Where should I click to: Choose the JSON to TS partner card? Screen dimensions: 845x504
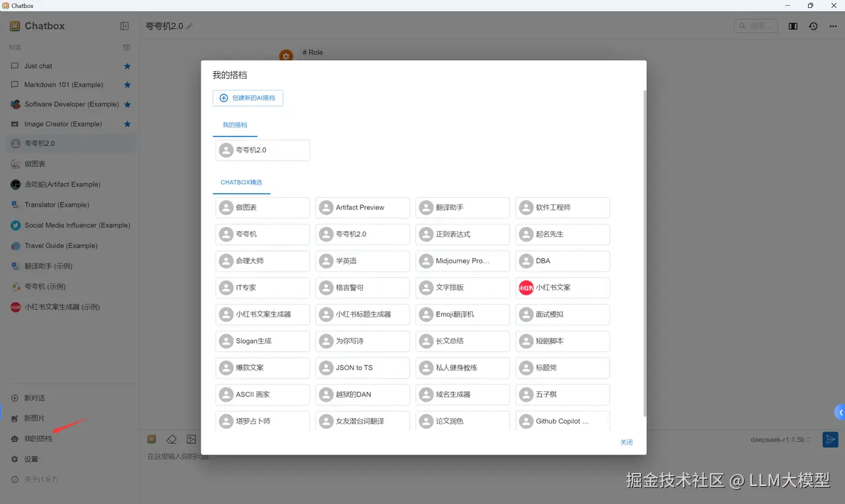(x=362, y=367)
